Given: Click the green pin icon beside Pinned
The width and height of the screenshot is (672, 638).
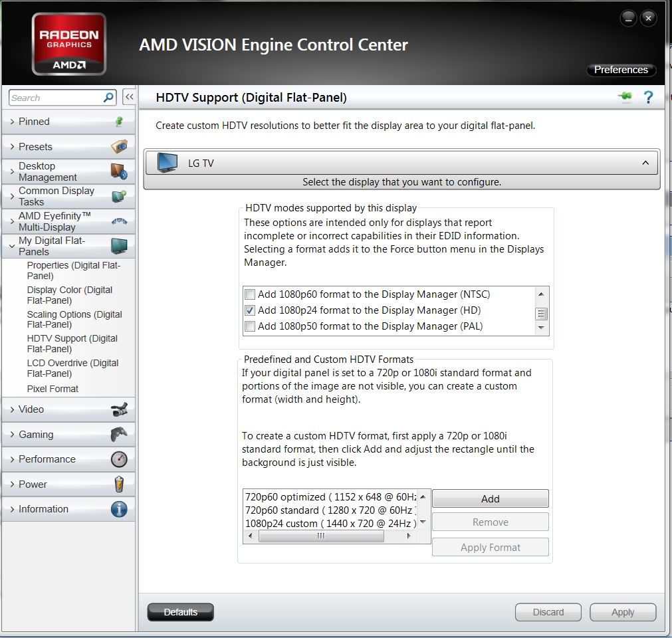Looking at the screenshot, I should point(119,122).
